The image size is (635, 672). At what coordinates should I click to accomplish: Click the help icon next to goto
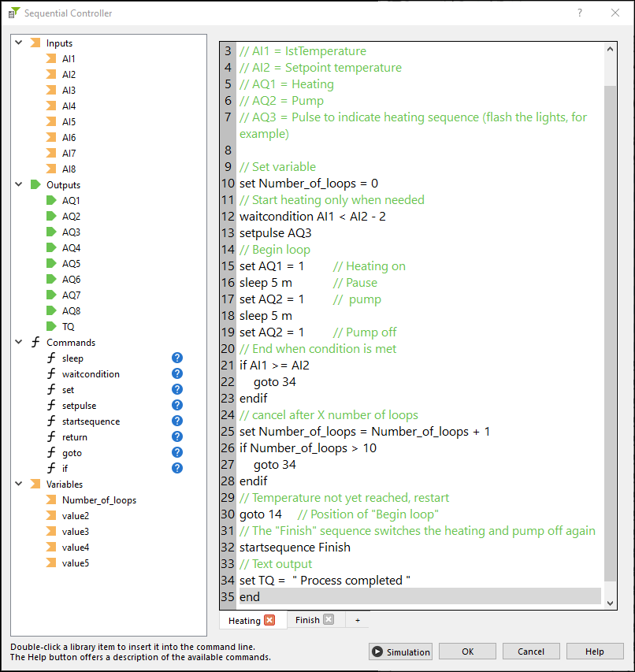pos(177,453)
